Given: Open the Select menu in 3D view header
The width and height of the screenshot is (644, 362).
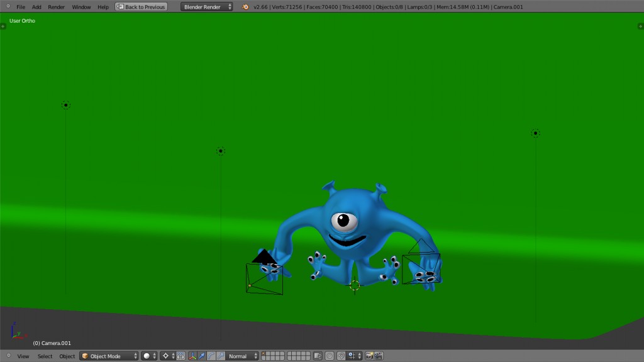Looking at the screenshot, I should point(45,356).
